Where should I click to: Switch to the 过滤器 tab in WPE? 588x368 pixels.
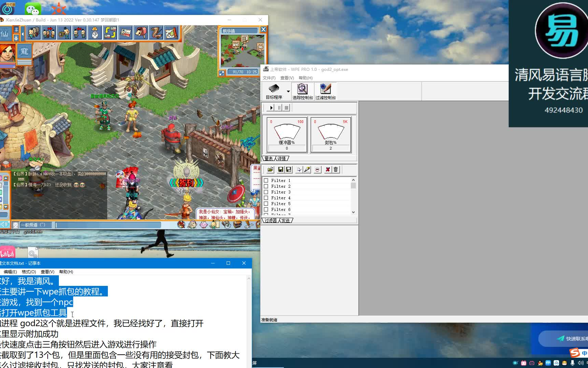click(271, 220)
